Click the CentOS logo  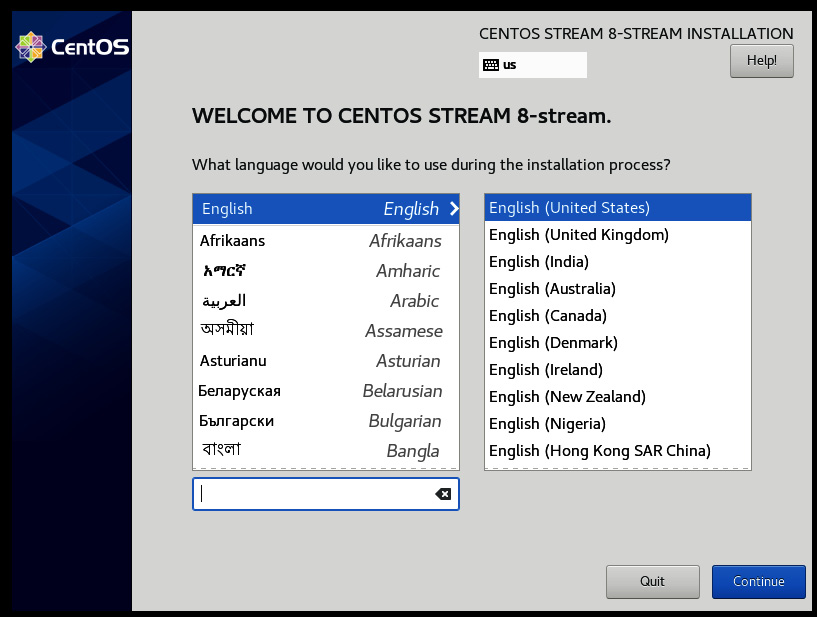(72, 47)
